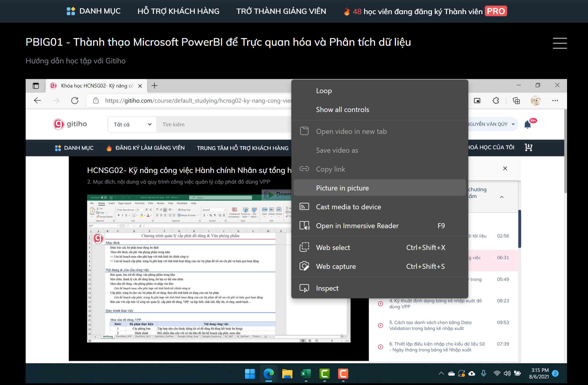Screen dimensions: 588x385
Task: Select Inspect in context menu
Action: coord(380,288)
